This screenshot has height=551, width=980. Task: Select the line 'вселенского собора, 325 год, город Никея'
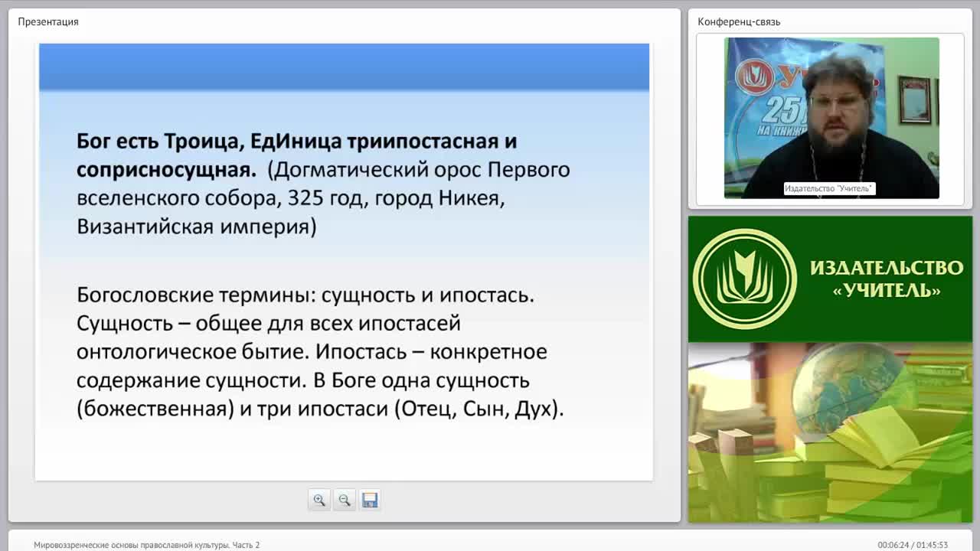(x=291, y=198)
